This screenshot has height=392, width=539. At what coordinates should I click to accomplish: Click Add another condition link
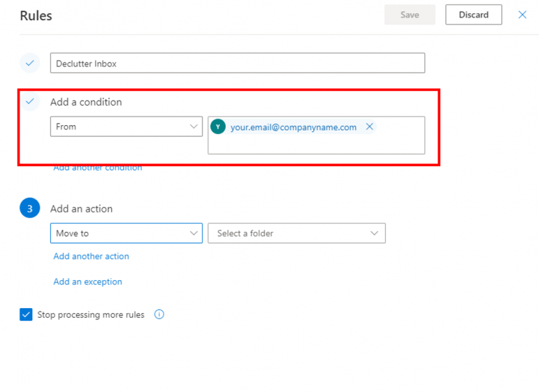[98, 168]
